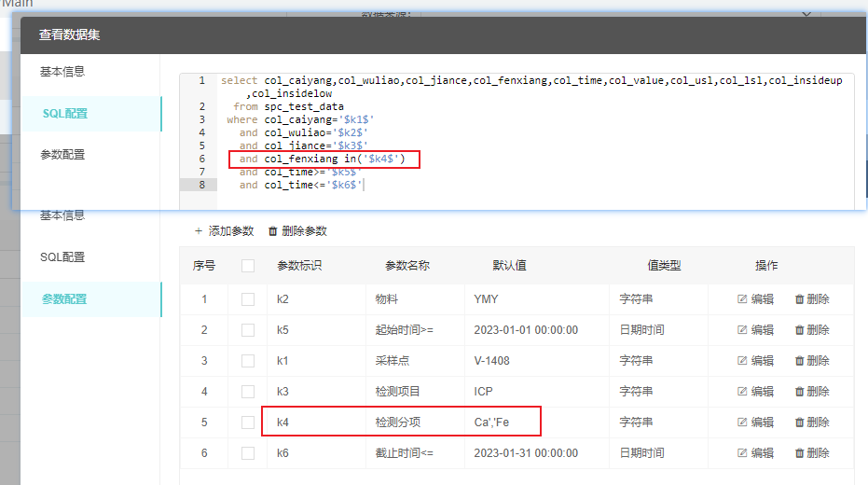
Task: Click line number 3 in SQL gutter
Action: (202, 119)
